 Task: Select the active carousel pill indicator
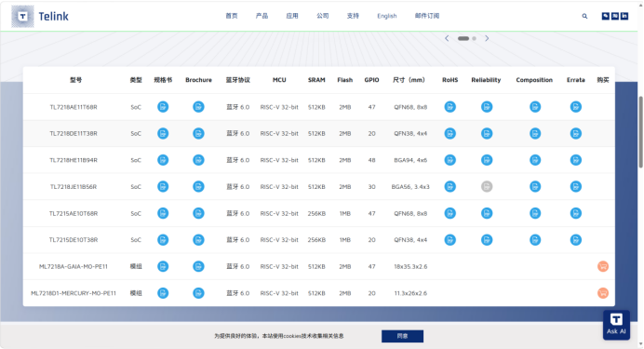463,38
